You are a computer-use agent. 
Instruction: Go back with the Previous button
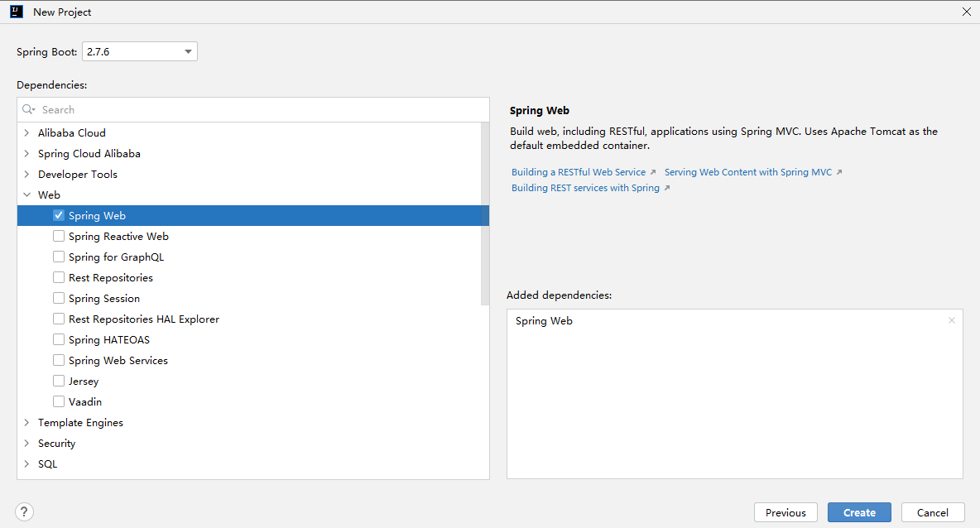785,512
